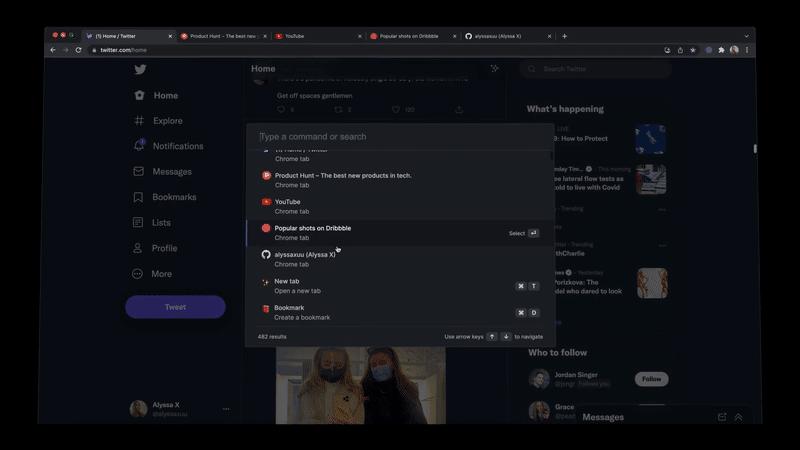
Task: Click the Notifications bell icon
Action: (x=139, y=145)
